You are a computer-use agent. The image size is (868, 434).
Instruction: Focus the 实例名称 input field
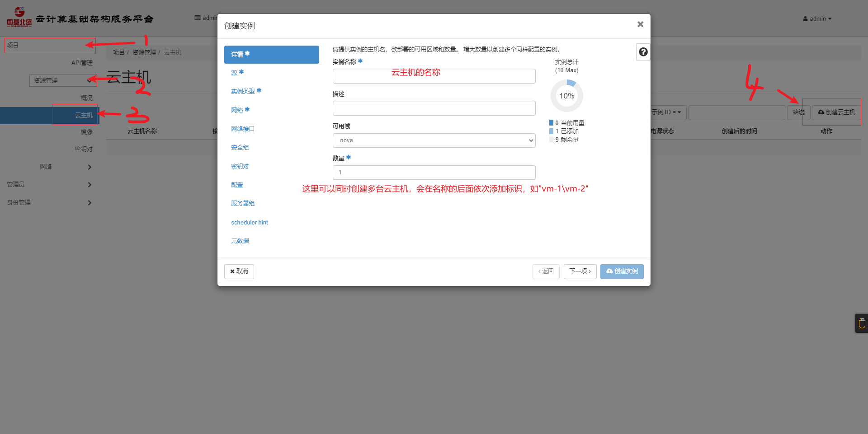(x=434, y=76)
